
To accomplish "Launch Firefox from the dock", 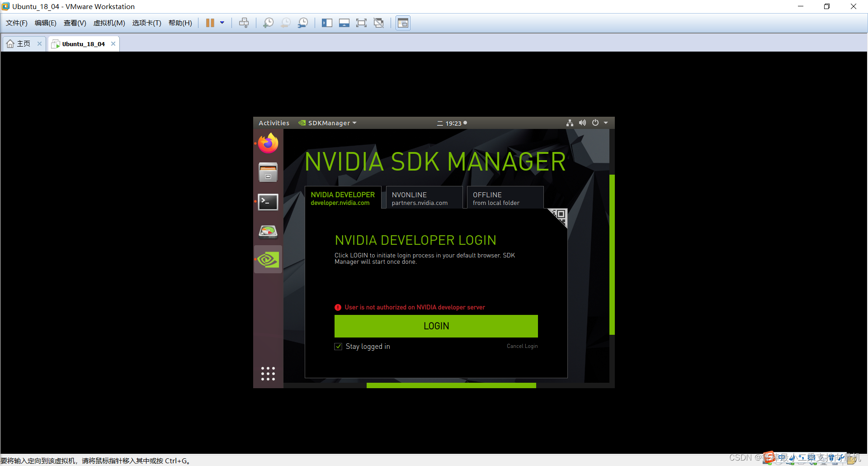I will tap(268, 143).
